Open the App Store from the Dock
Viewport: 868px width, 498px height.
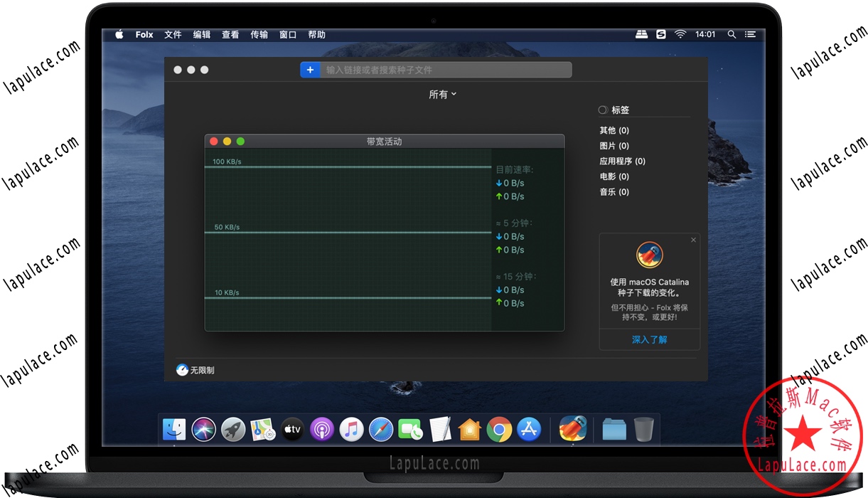[x=529, y=429]
